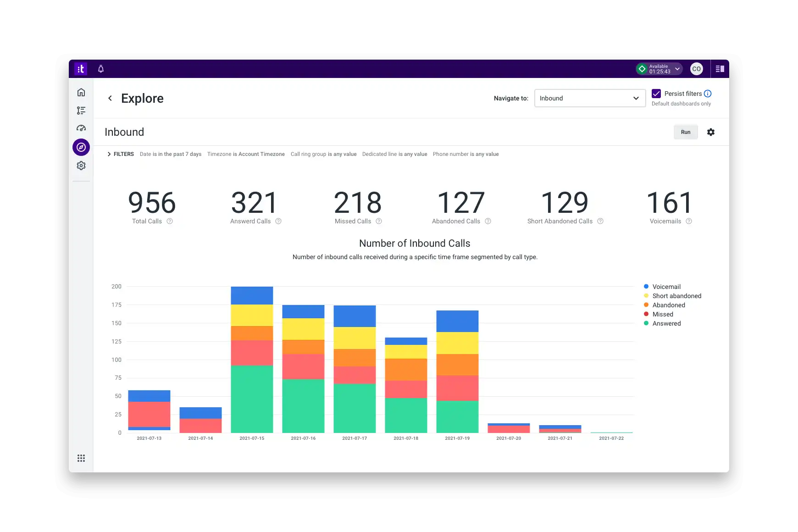Uncheck the Persist filters checkbox
Image resolution: width=798 pixels, height=532 pixels.
point(656,94)
